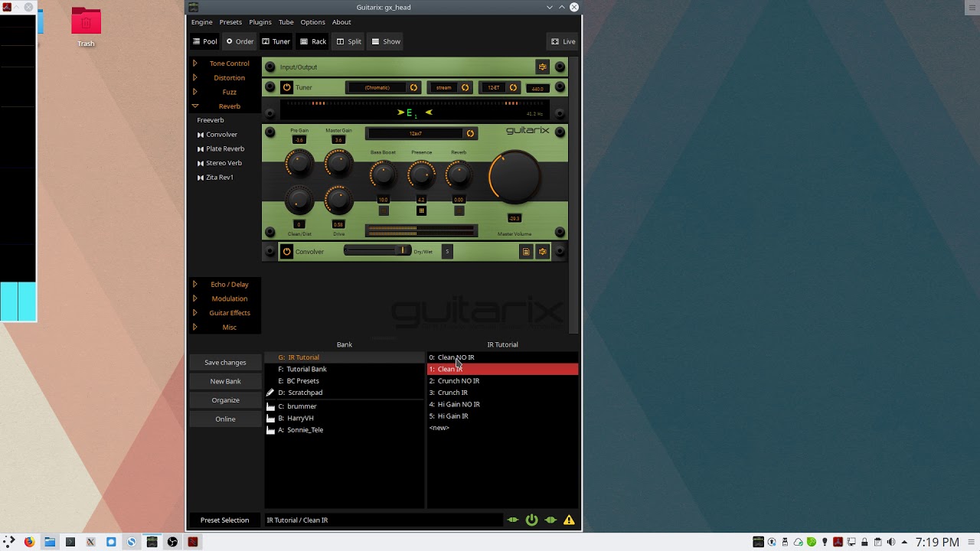Screen dimensions: 980x551
Task: Click the Stereo Verb plugin icon
Action: (201, 163)
